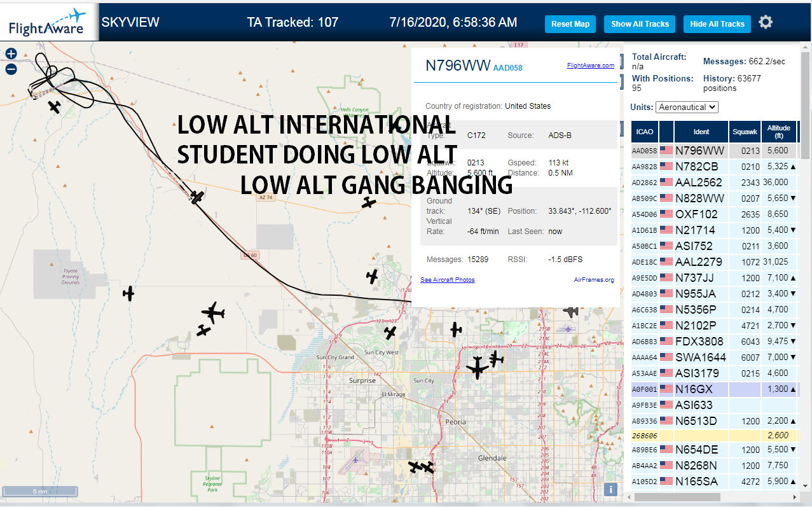This screenshot has height=507, width=812.
Task: Select the N796WW row in aircraft table
Action: tap(715, 151)
